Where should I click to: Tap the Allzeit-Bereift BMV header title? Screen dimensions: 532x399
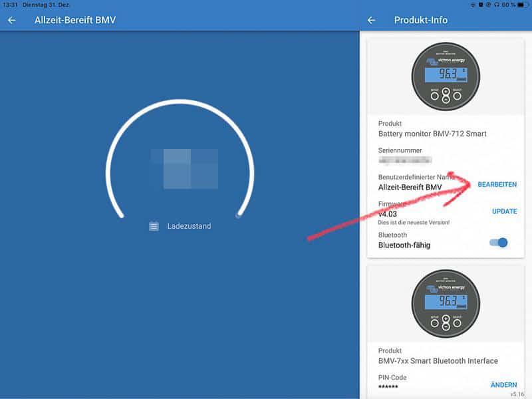click(x=74, y=20)
